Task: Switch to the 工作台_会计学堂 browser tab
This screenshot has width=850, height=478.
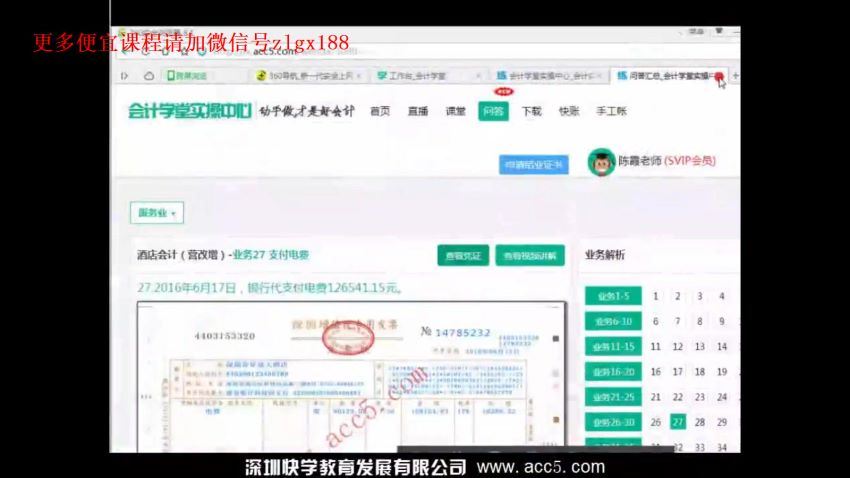Action: coord(428,76)
